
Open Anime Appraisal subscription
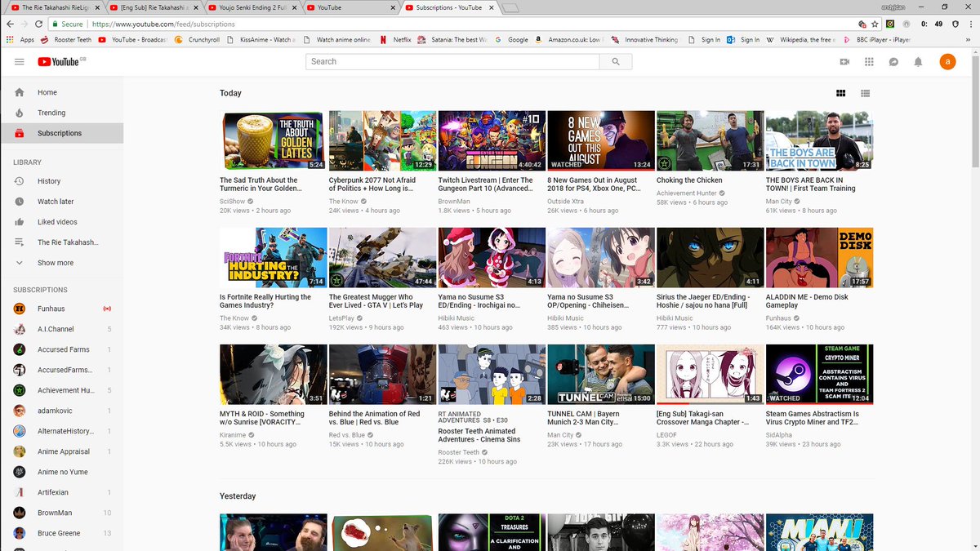click(61, 451)
